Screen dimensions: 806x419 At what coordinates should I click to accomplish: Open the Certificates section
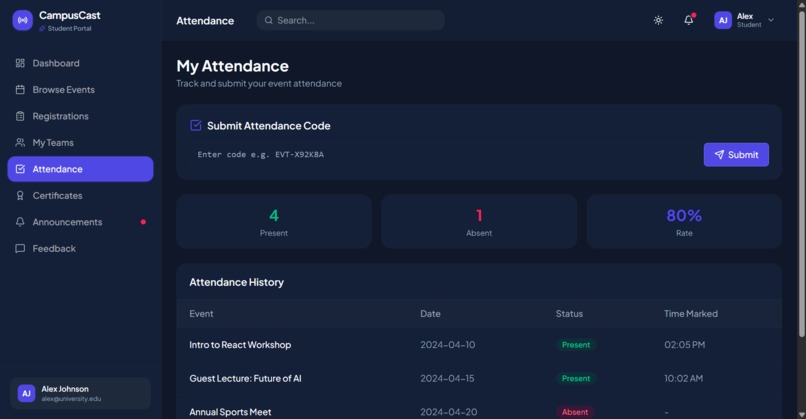(80, 195)
